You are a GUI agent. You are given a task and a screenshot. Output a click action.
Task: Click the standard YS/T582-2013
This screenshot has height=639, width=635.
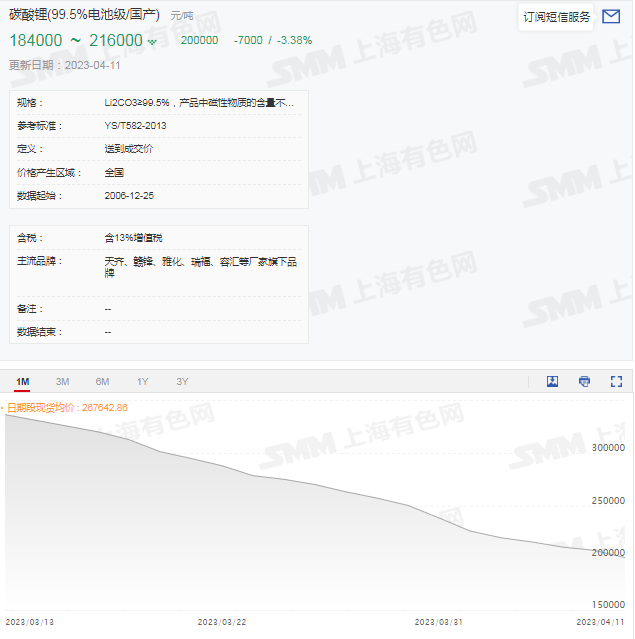coord(135,126)
